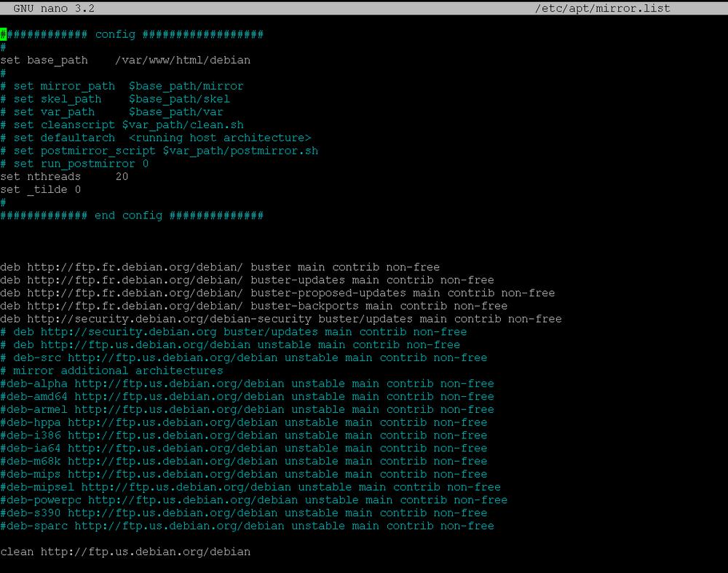Click the deb-alpha unstable mirror line
The image size is (728, 573).
click(248, 383)
